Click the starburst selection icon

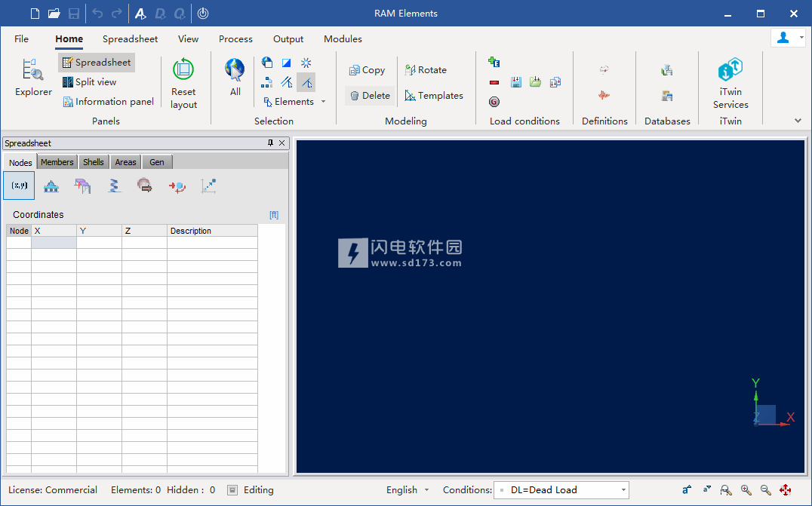[x=306, y=63]
